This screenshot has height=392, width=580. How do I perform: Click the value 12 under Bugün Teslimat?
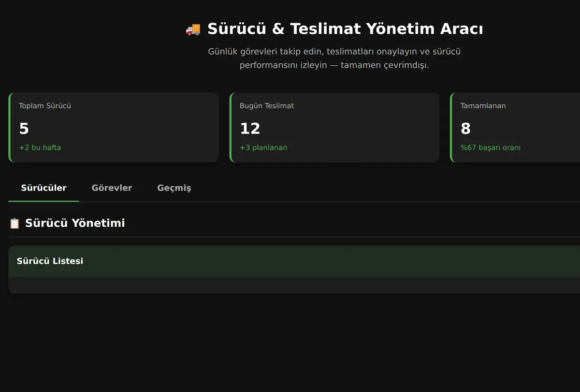coord(250,129)
